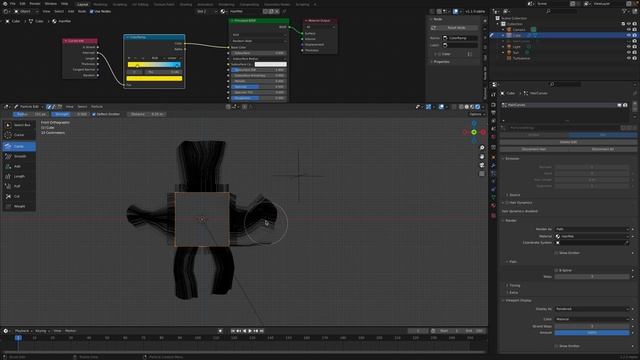This screenshot has height=360, width=640.
Task: Select the Cut particle brush
Action: [19, 196]
